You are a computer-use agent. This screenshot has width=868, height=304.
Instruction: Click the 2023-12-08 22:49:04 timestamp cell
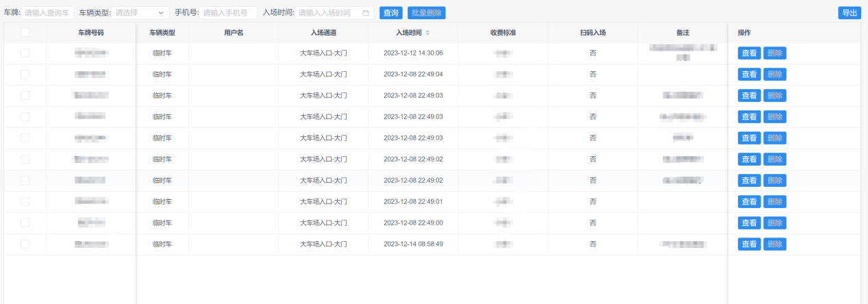[x=413, y=74]
